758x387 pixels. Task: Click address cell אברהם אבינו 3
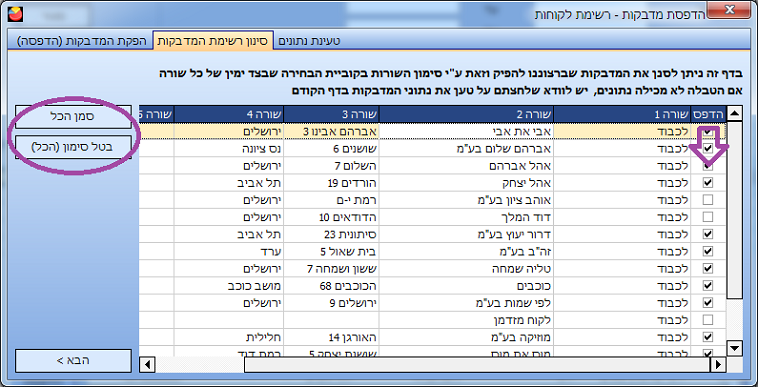click(x=332, y=131)
